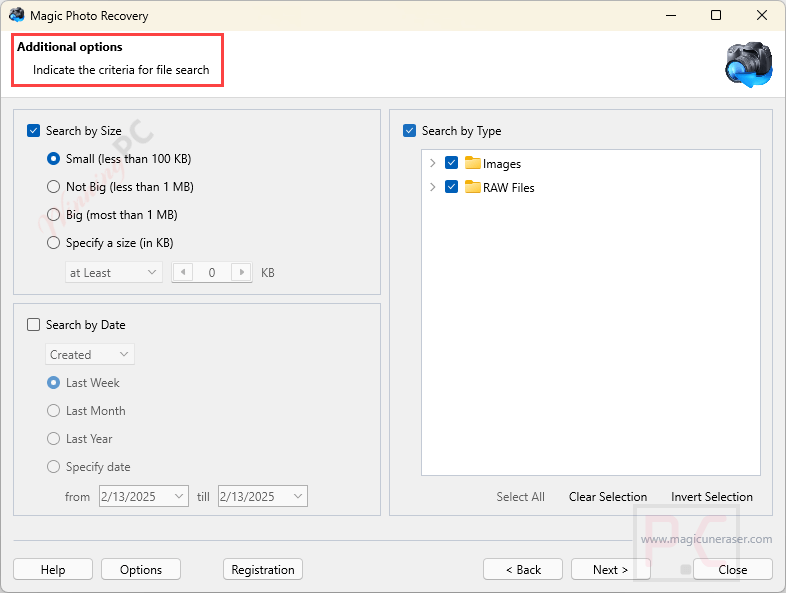Screen dimensions: 786x593
Task: Expand the Images tree node
Action: (x=433, y=163)
